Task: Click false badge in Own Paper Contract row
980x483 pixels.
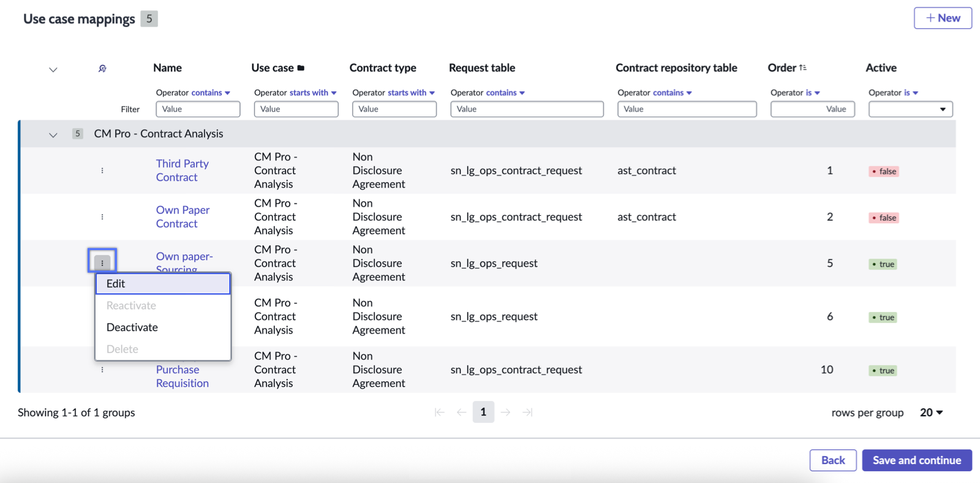Action: (x=884, y=218)
